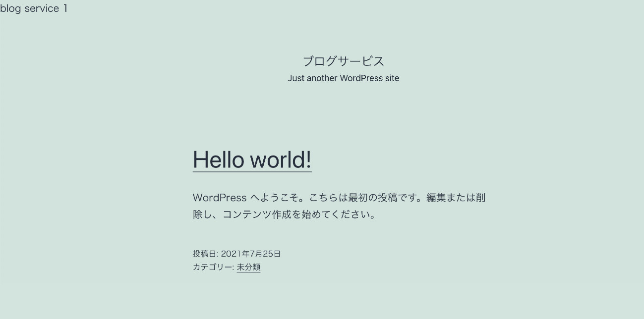The height and width of the screenshot is (319, 644).
Task: Open the 未分類 category link
Action: tap(248, 267)
